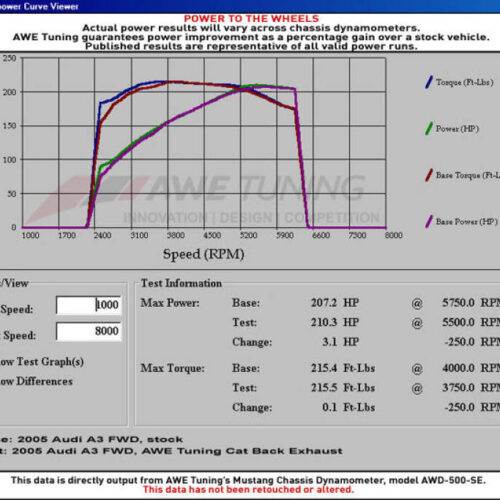Screen dimensions: 500x500
Task: Click the red 'not been retouched or altered' notice
Action: point(248,489)
